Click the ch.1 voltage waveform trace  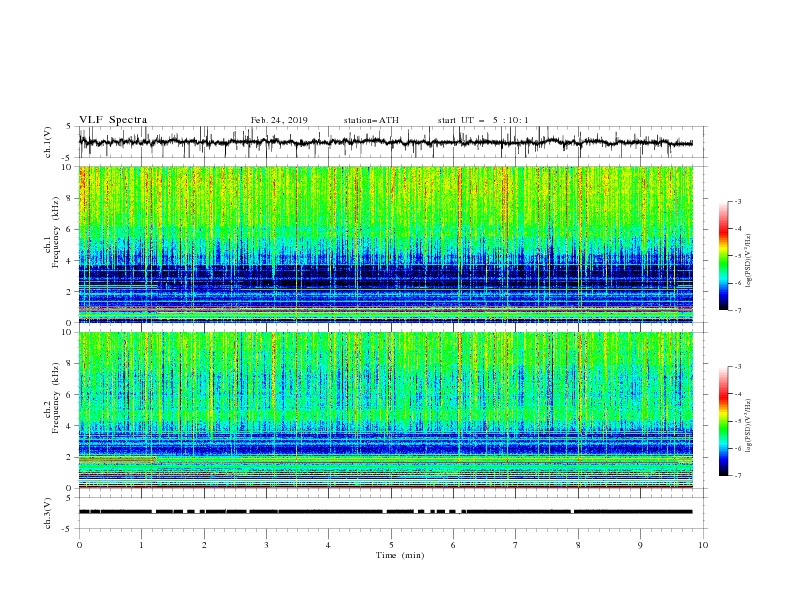pyautogui.click(x=385, y=142)
